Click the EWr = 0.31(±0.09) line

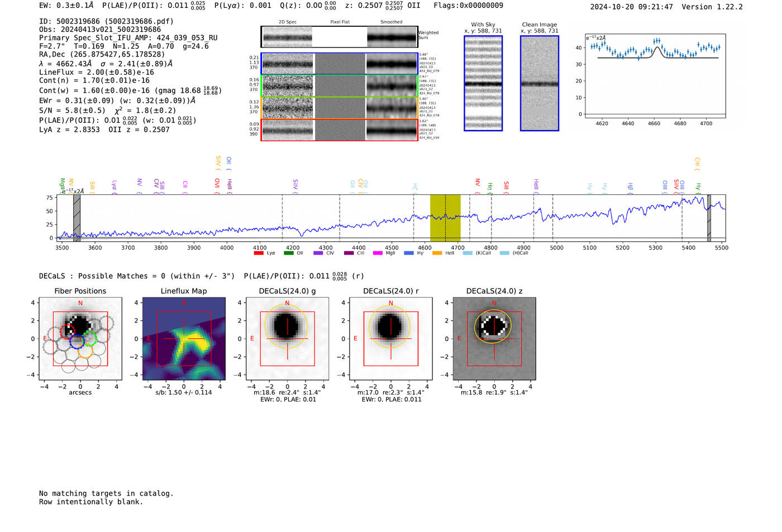pyautogui.click(x=117, y=100)
